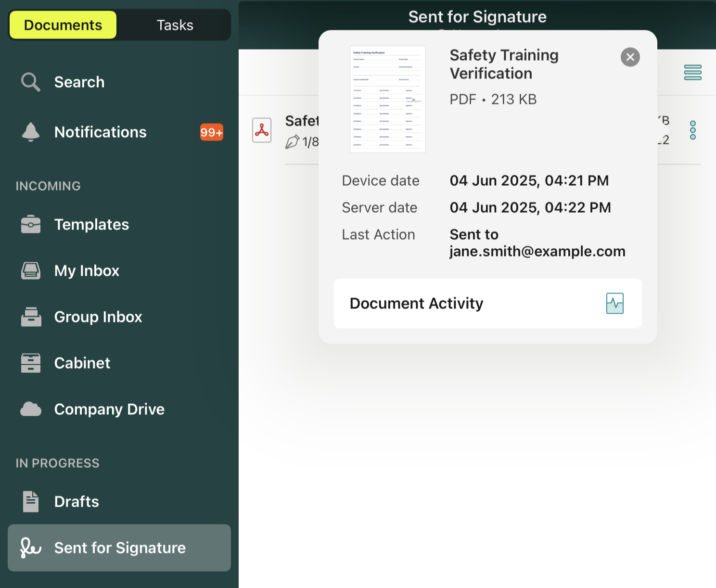Click the Sent for Signature icon
The width and height of the screenshot is (716, 588).
(x=30, y=548)
